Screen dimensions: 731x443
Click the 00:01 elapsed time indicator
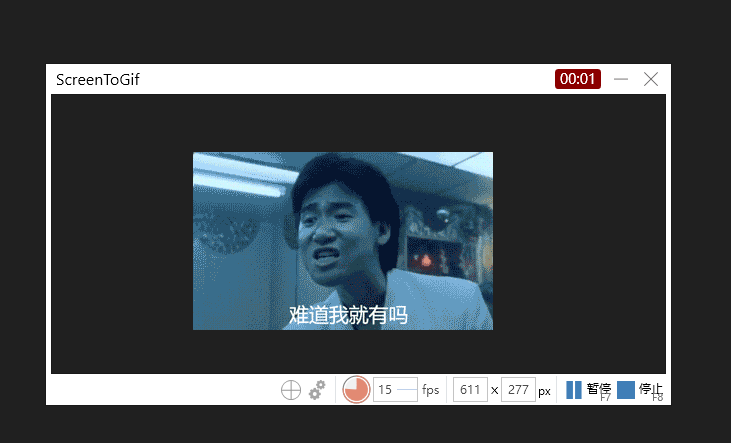point(578,79)
